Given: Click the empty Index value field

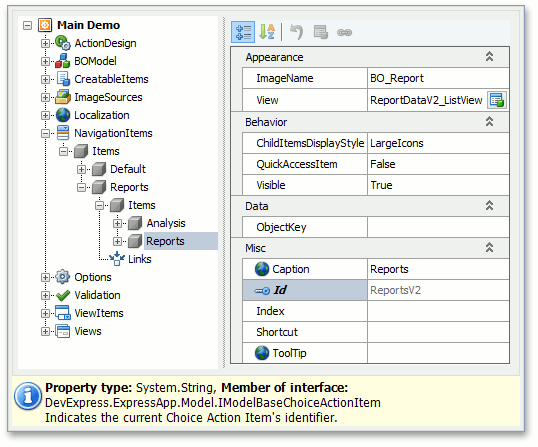Looking at the screenshot, I should (x=438, y=311).
